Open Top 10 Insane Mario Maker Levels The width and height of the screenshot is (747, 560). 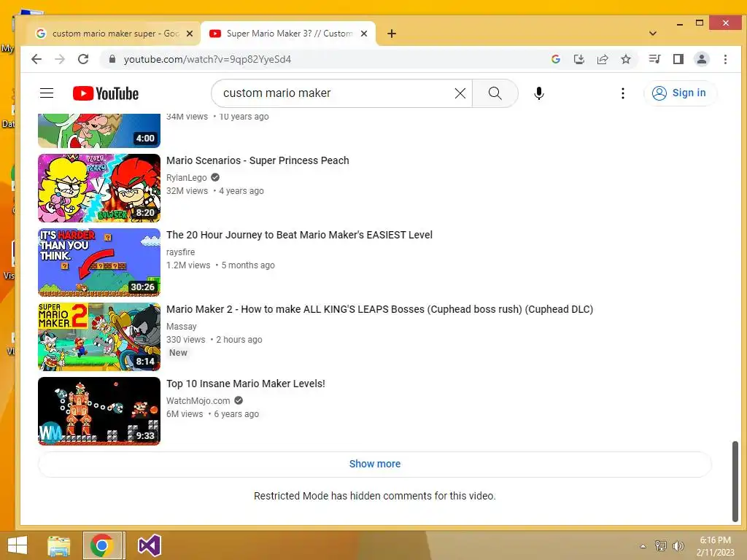pos(246,384)
